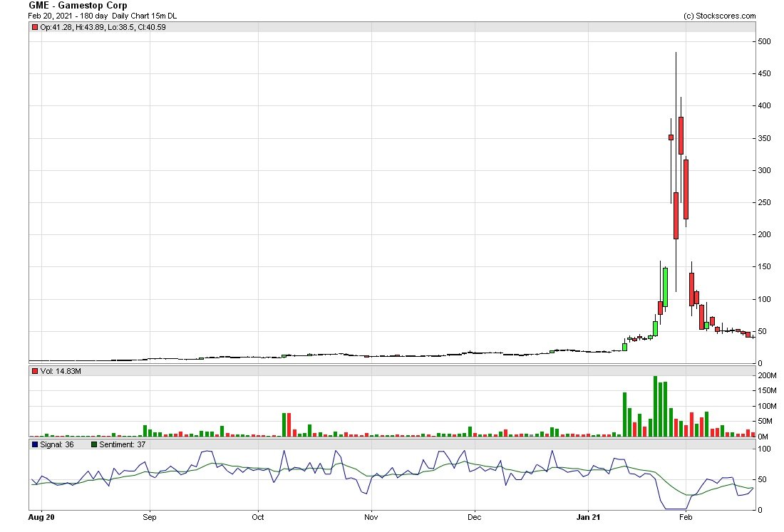This screenshot has width=784, height=532.
Task: Click the tallest green volume bar near 200M
Action: 656,406
